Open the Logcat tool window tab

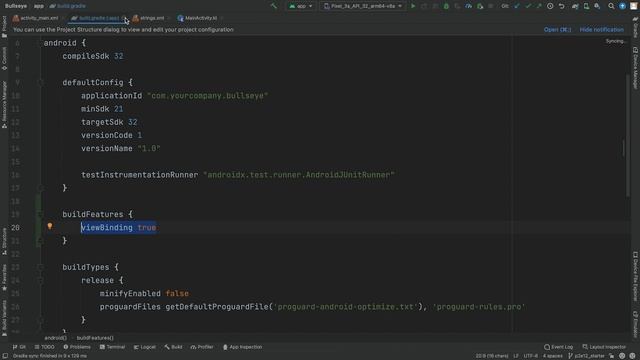tap(145, 347)
